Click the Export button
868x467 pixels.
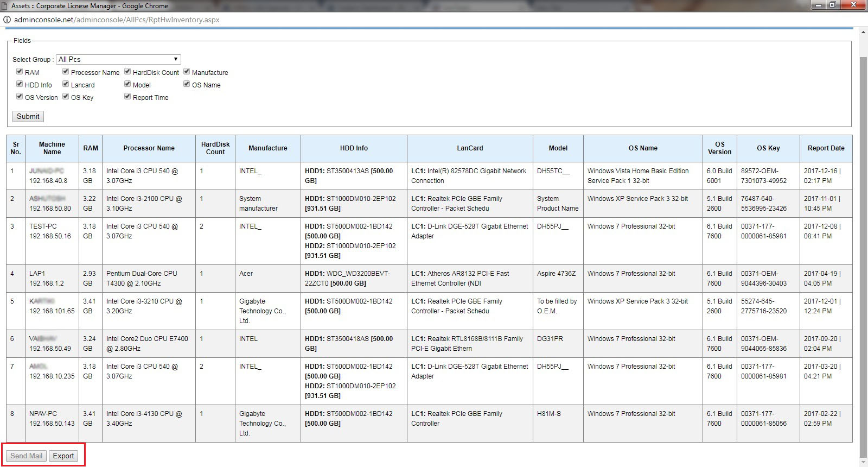63,456
